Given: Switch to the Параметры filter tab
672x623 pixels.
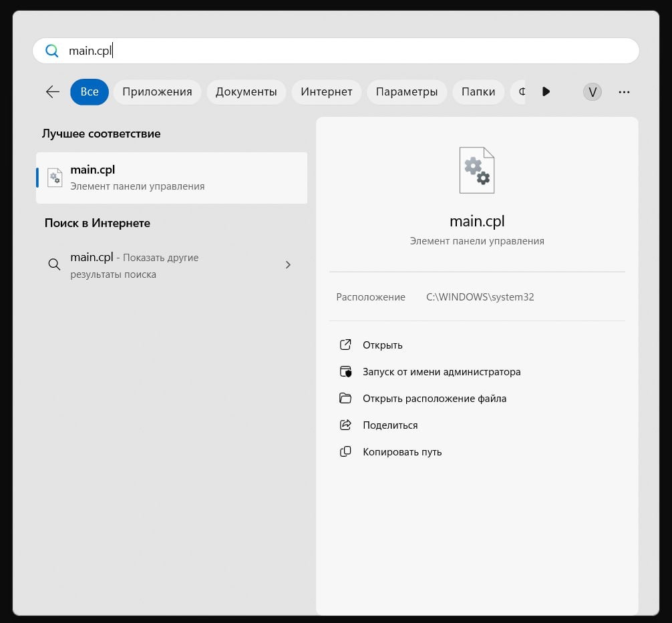Looking at the screenshot, I should pyautogui.click(x=407, y=91).
